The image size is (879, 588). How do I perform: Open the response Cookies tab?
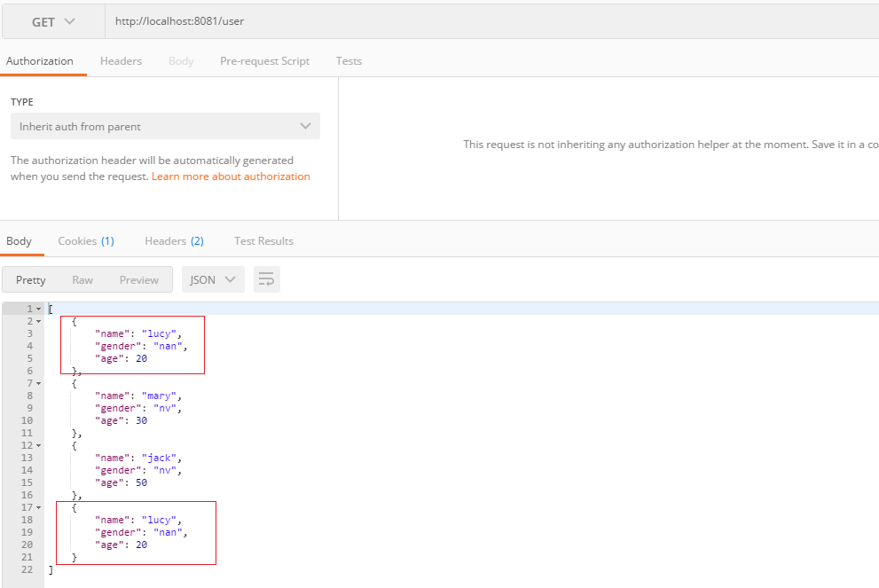point(85,241)
